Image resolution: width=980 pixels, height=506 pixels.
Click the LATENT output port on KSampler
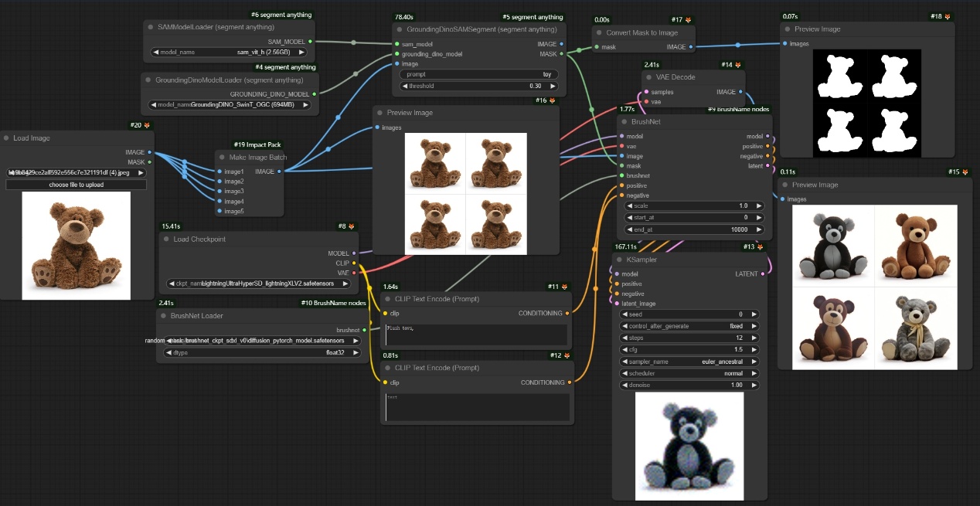click(763, 273)
